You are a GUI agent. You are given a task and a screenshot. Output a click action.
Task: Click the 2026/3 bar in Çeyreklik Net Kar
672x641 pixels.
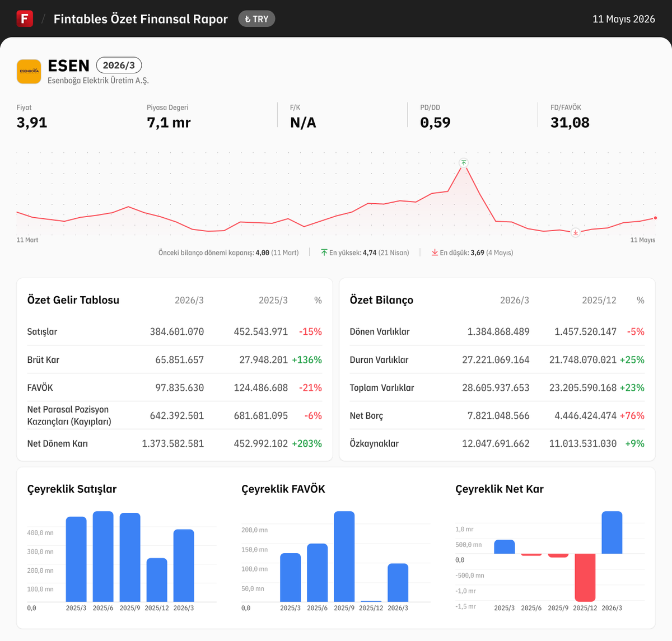click(x=612, y=532)
